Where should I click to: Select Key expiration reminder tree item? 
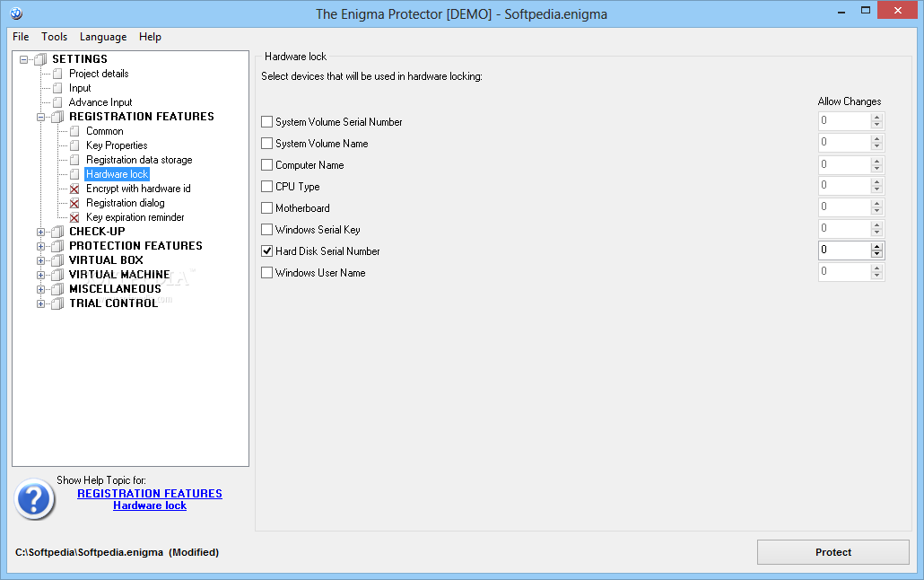coord(135,217)
